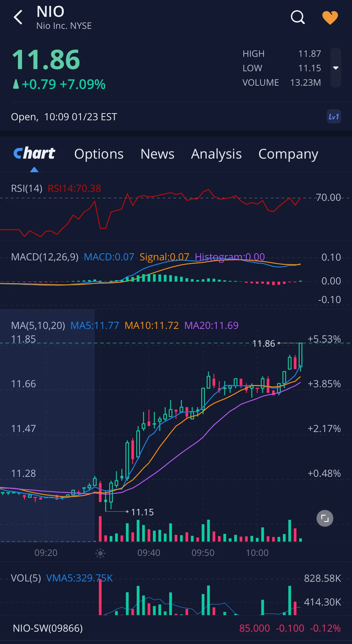Screen dimensions: 352x644
Task: Switch to the Analysis tab
Action: pyautogui.click(x=216, y=154)
